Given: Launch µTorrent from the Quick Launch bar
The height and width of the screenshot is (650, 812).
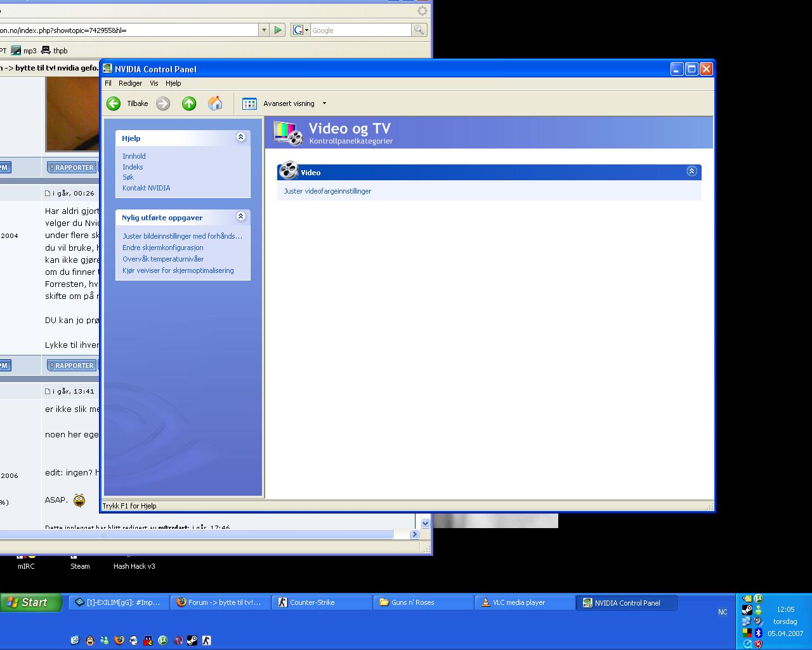Looking at the screenshot, I should point(162,640).
